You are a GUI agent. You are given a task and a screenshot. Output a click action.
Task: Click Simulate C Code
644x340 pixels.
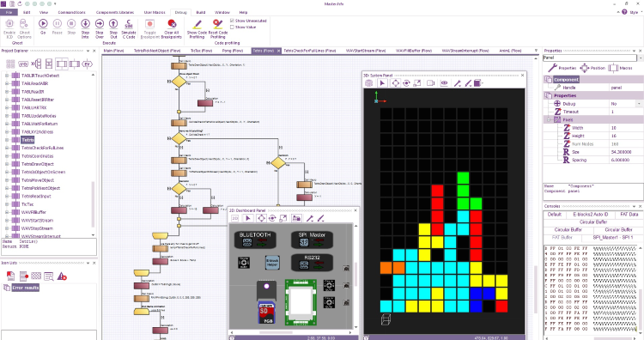click(129, 28)
